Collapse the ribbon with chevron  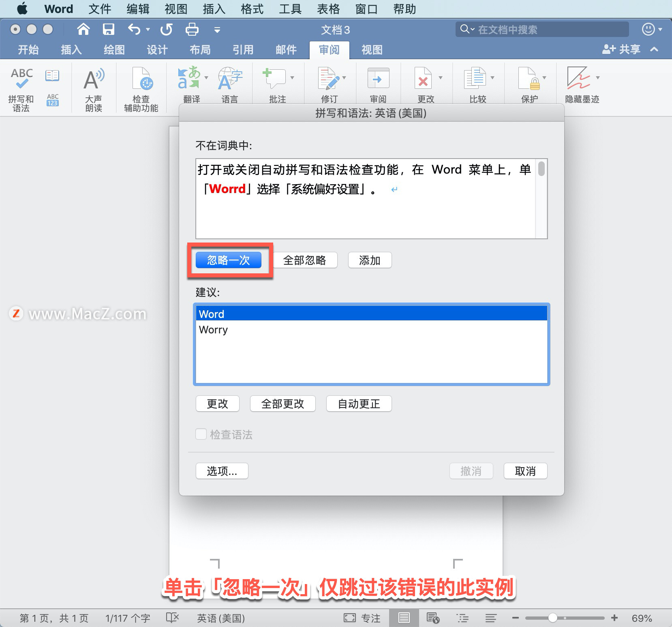(654, 49)
